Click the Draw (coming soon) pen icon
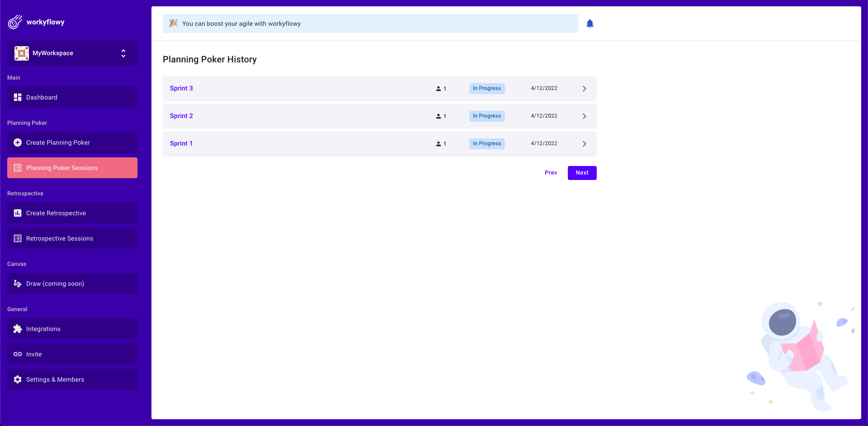868x426 pixels. (17, 284)
